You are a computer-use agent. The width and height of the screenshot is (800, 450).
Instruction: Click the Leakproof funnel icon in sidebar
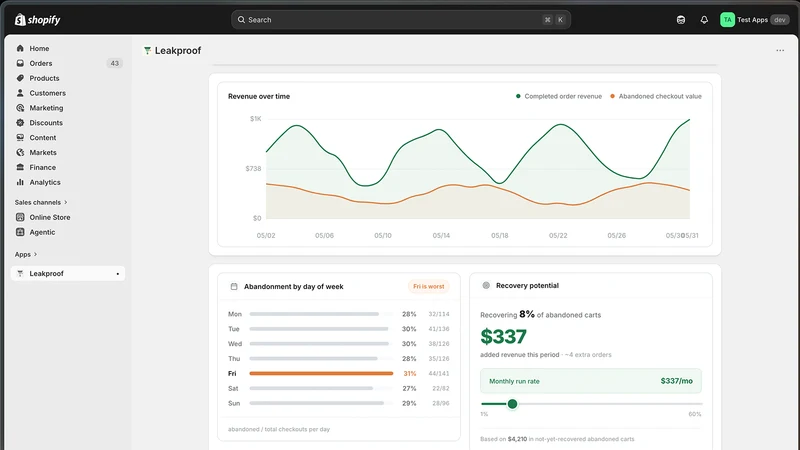20,273
